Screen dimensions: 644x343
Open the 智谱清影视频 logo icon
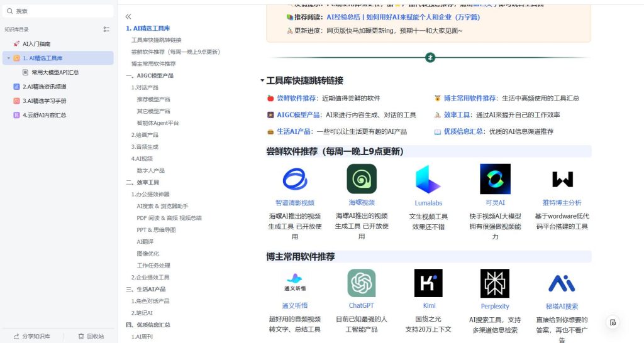coord(295,179)
